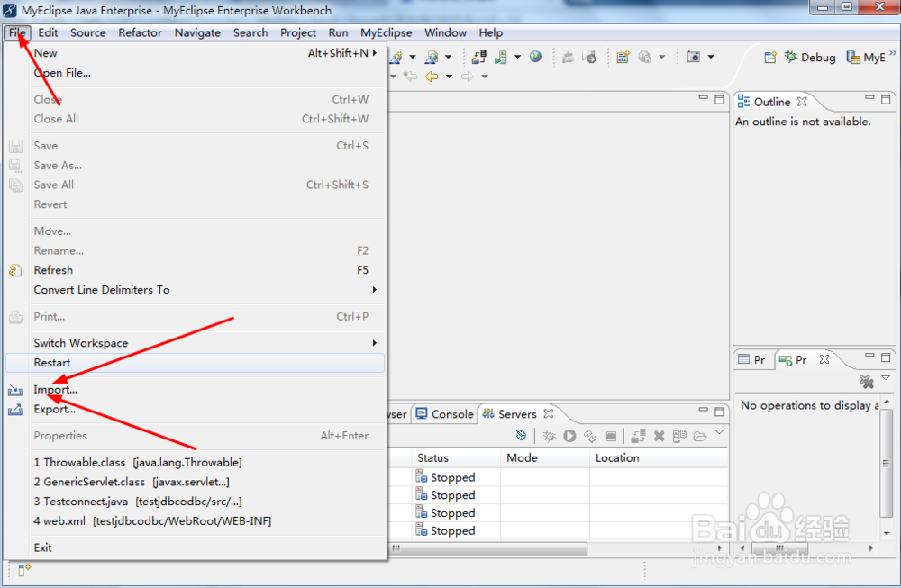Open the Servers view menu triangle
901x588 pixels.
[x=719, y=432]
